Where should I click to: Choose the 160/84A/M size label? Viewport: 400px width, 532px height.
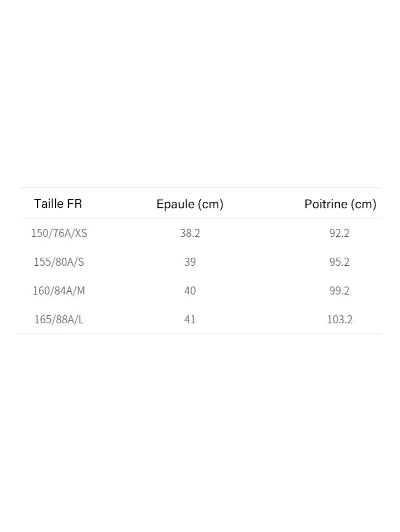[58, 291]
